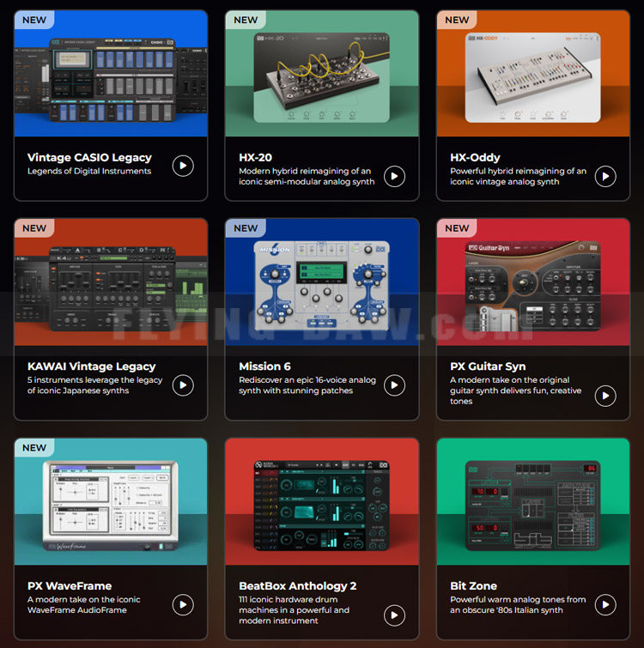The height and width of the screenshot is (648, 644).
Task: Click 'Legends of Digital Instruments' description
Action: click(x=89, y=171)
